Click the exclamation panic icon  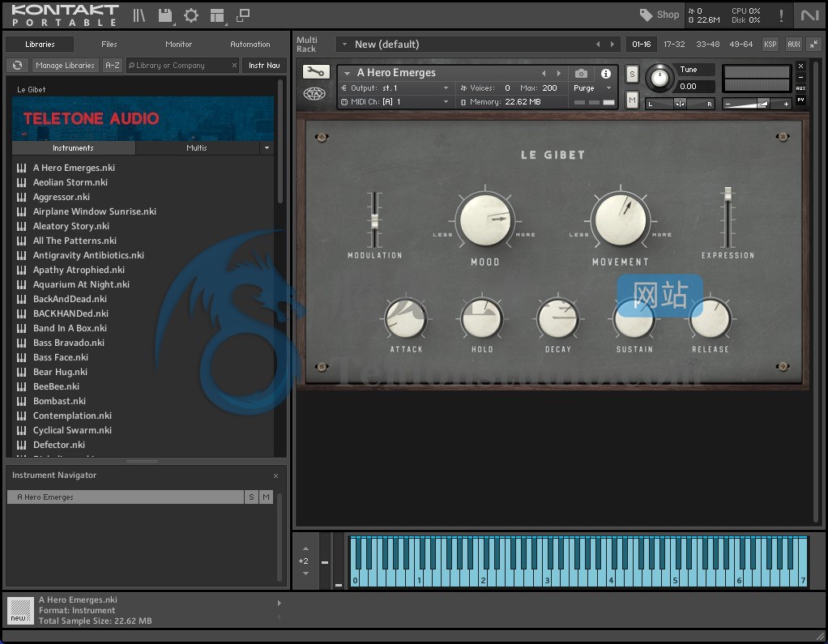(x=781, y=15)
